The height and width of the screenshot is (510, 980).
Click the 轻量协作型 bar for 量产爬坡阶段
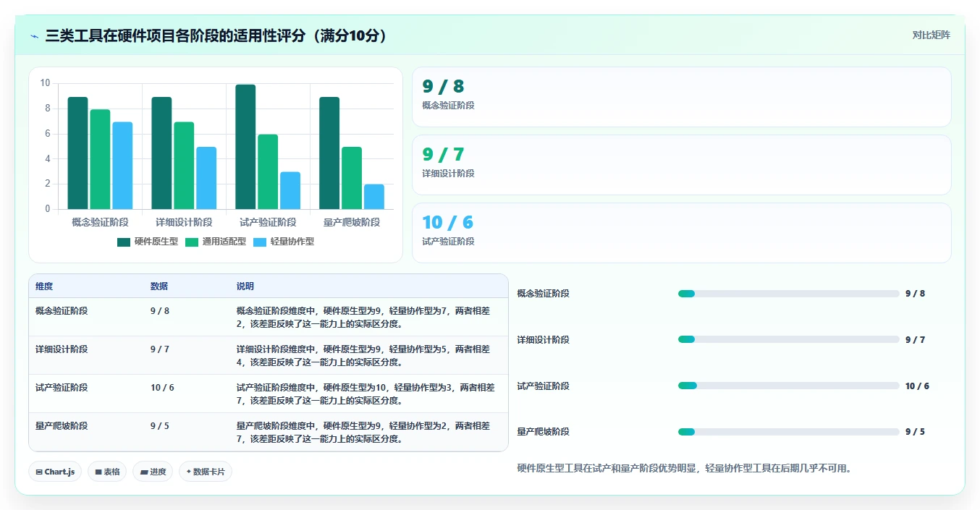click(374, 197)
